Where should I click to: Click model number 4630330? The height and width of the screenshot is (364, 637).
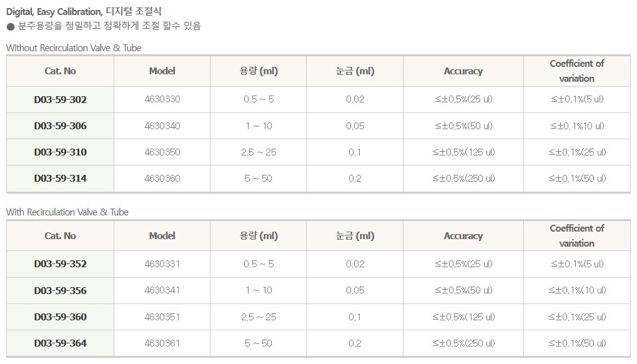coord(162,99)
